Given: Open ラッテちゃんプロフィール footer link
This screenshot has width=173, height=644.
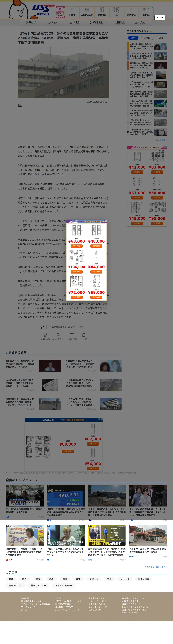Looking at the screenshot, I should pyautogui.click(x=67, y=610).
